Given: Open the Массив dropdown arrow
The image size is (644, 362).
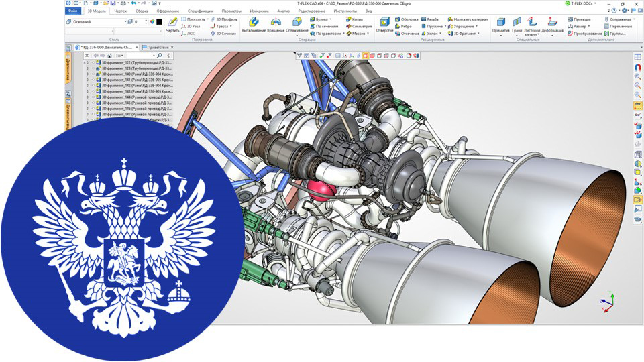Looking at the screenshot, I should coord(368,34).
